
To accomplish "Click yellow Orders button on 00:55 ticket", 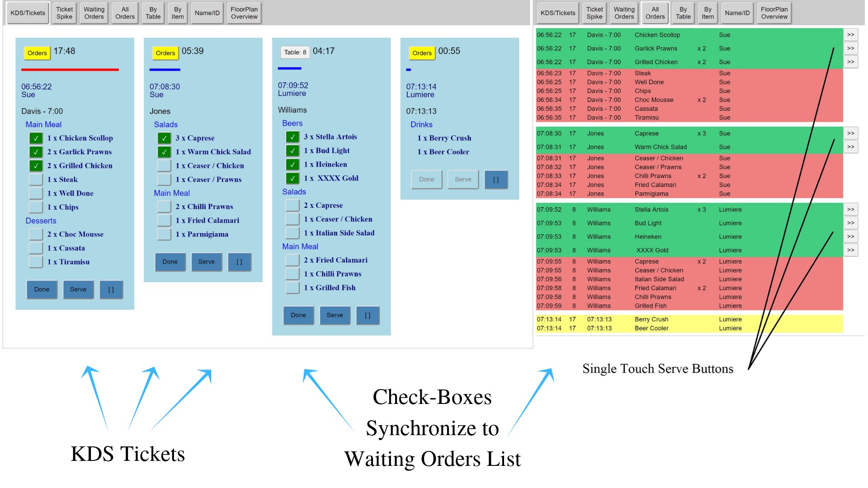I will (421, 53).
